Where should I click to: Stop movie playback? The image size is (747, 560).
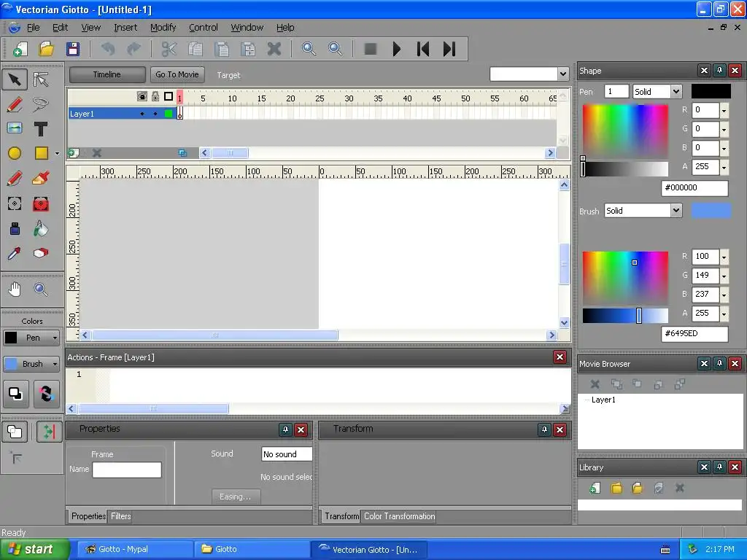(370, 49)
